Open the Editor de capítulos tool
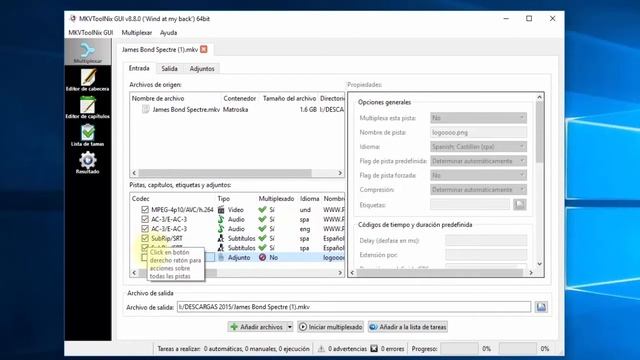 (x=88, y=107)
